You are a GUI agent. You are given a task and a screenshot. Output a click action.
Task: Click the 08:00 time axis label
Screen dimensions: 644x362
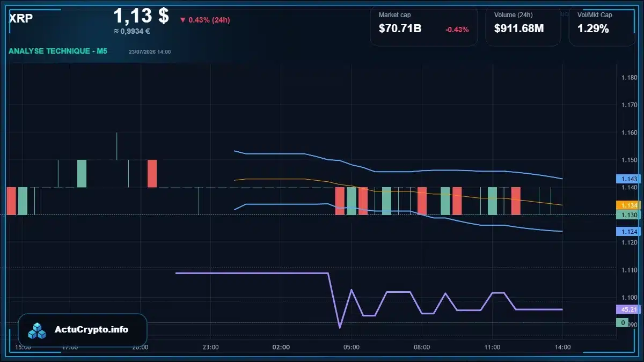click(422, 347)
